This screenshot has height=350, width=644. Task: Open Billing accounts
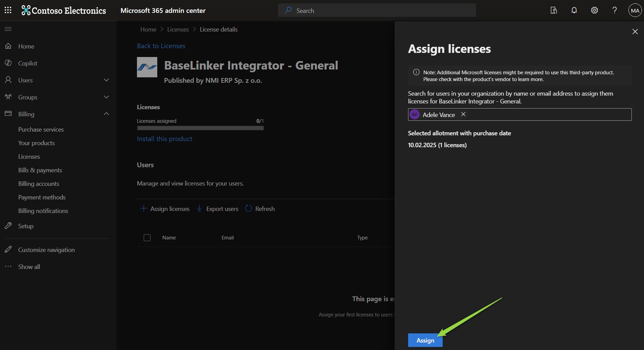39,184
